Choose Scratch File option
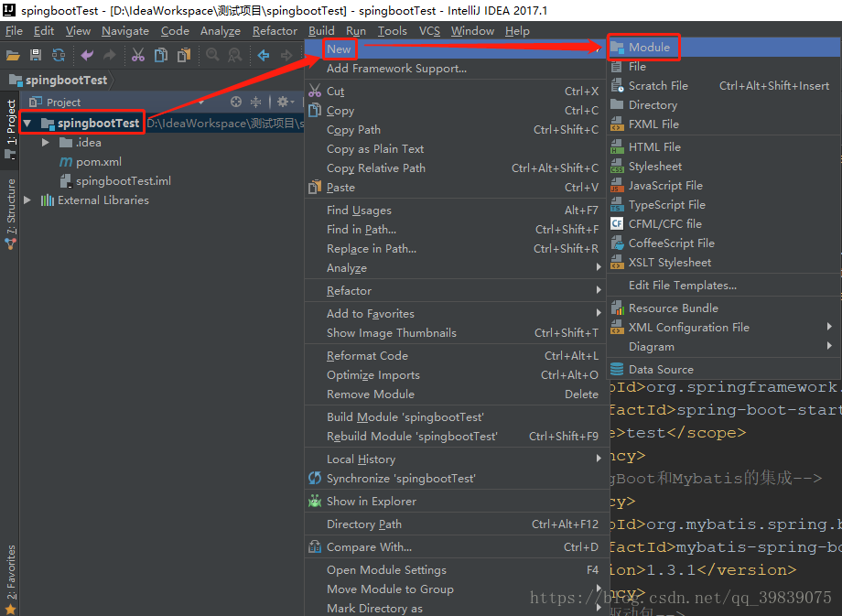The image size is (842, 616). 723,86
